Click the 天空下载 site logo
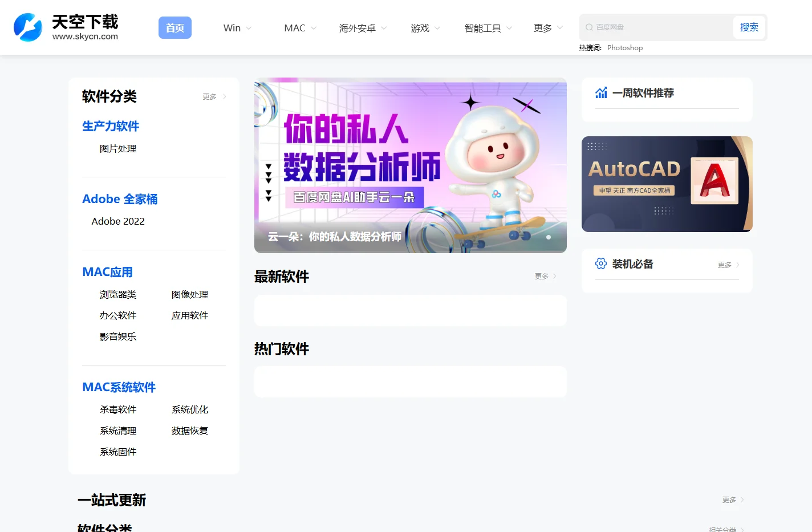The image size is (812, 532). 66,27
